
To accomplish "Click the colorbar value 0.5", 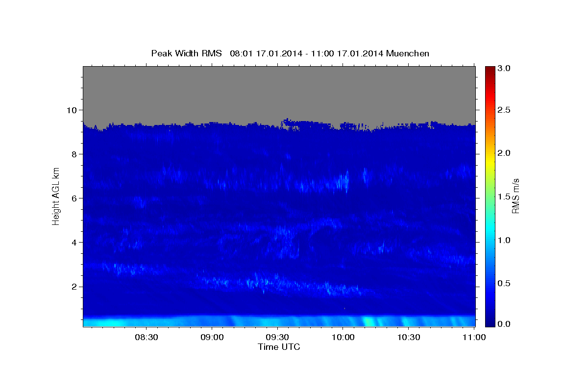I will pos(505,283).
